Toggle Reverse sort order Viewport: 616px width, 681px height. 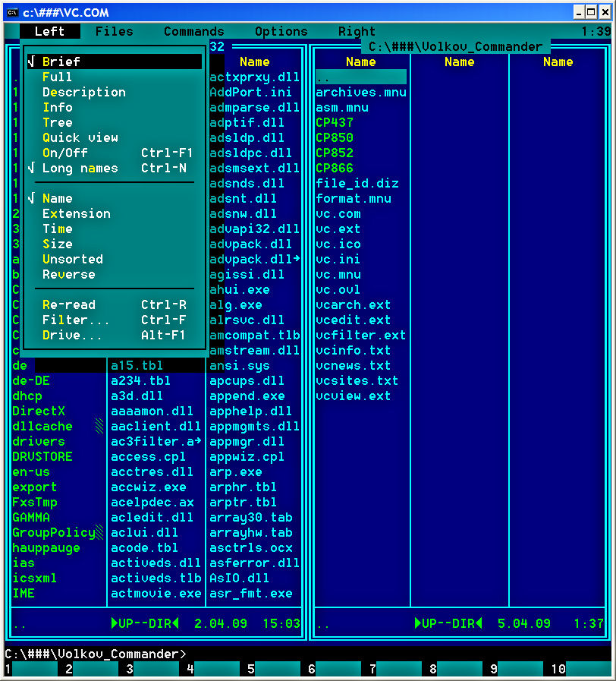pos(115,275)
